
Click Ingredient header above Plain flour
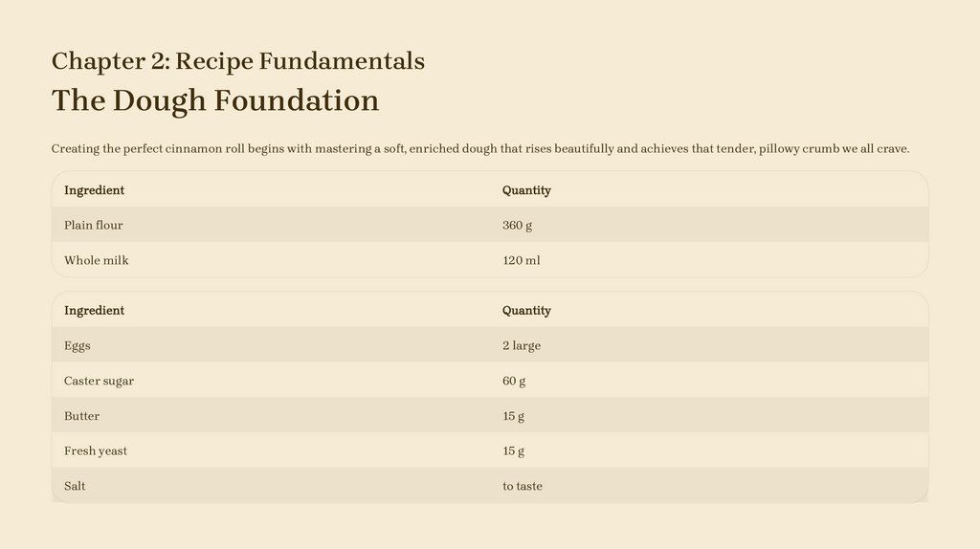[94, 190]
